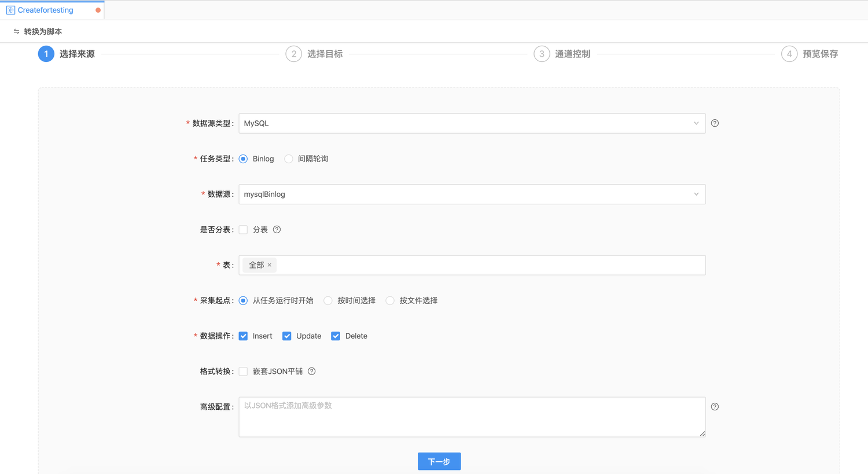Open the 数据源类型 MySQL dropdown

point(472,123)
